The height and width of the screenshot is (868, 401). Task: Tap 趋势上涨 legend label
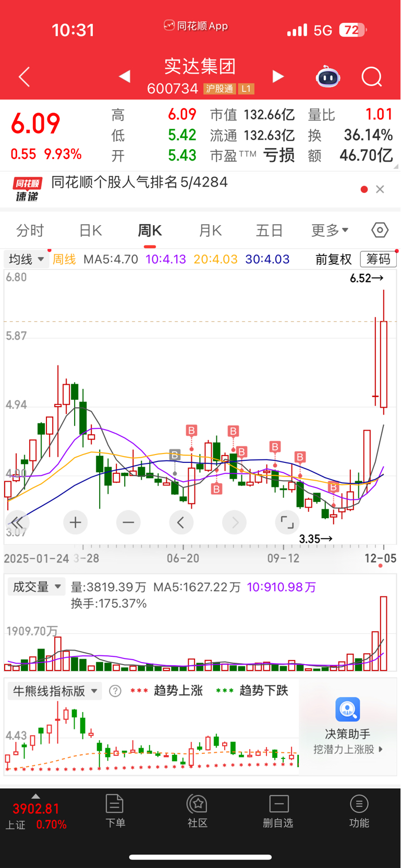coord(178,691)
